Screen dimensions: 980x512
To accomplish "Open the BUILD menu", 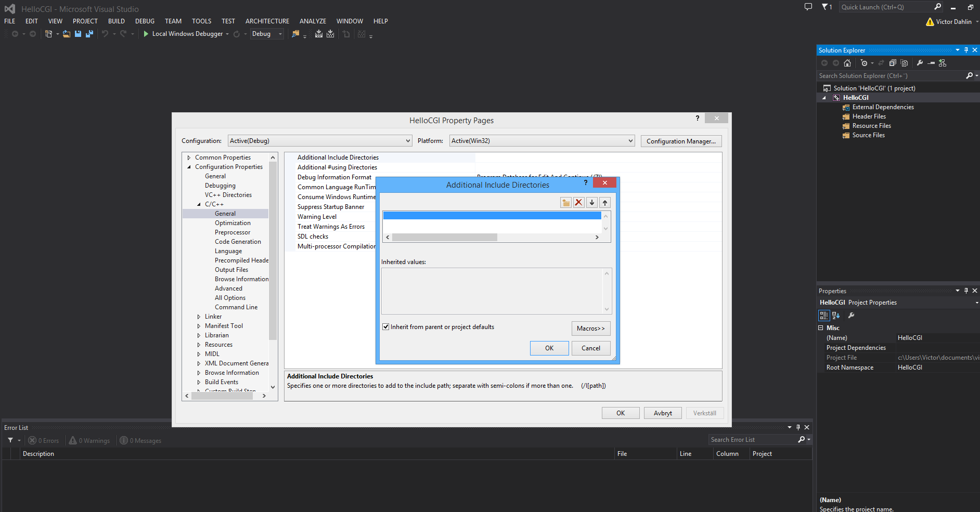I will tap(117, 21).
